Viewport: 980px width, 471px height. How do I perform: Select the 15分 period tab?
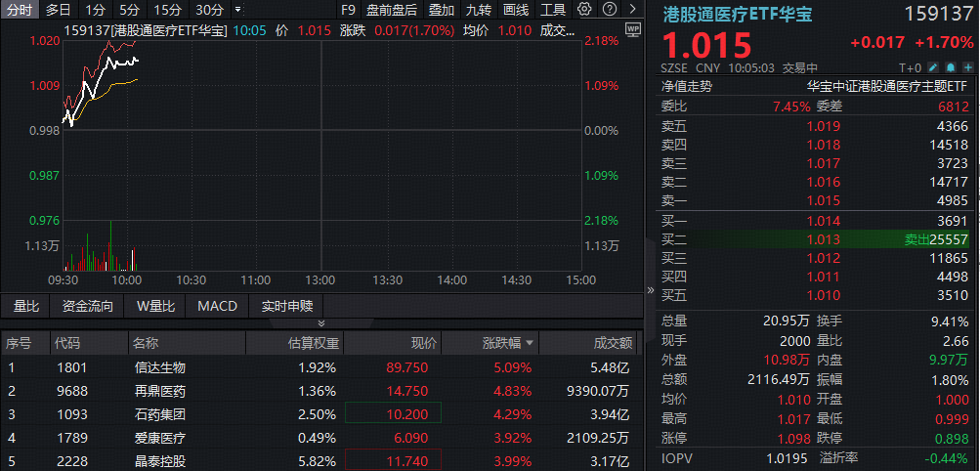(x=167, y=10)
